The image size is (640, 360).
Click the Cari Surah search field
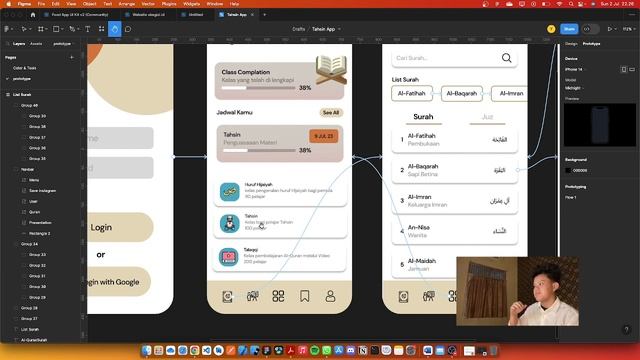454,58
